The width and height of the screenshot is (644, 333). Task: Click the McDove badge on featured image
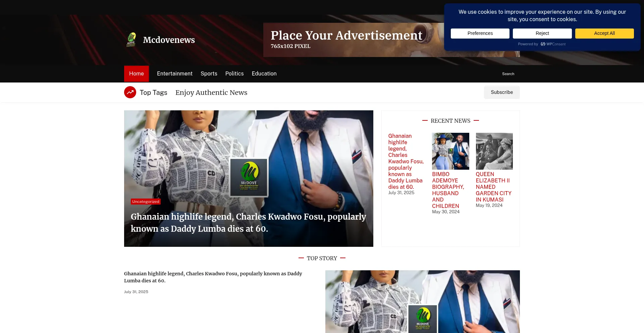pos(249,177)
